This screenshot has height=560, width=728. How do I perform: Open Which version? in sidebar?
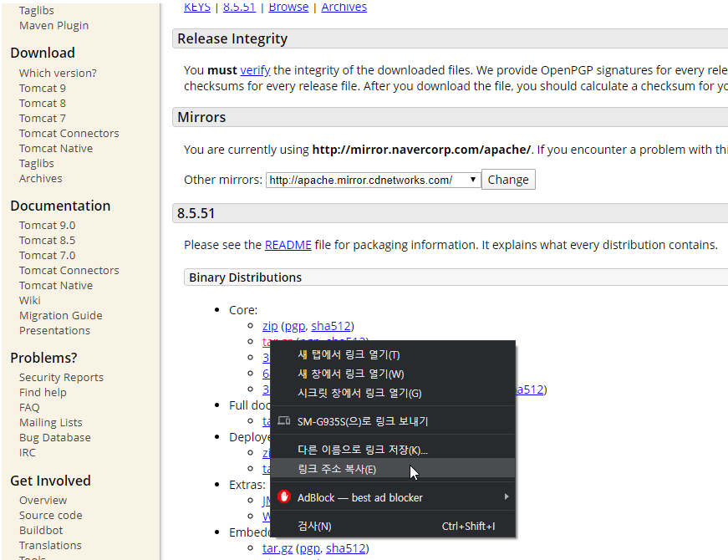click(x=58, y=73)
